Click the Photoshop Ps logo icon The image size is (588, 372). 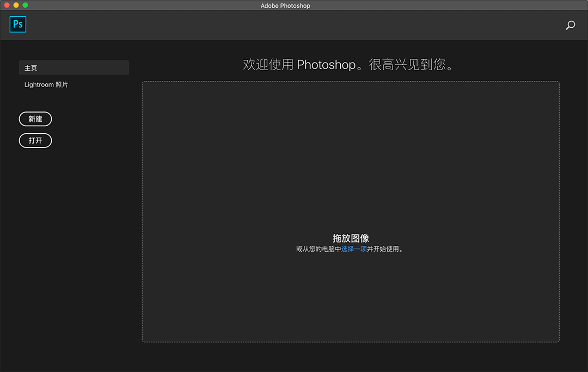[18, 24]
